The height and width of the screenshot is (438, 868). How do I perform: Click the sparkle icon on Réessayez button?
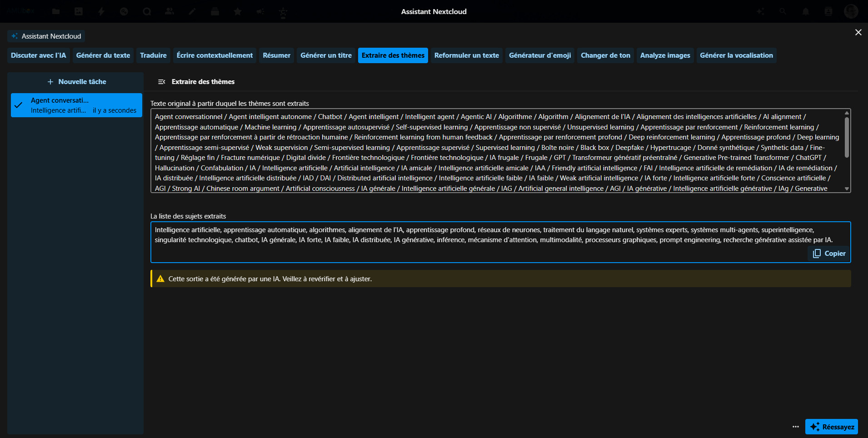pyautogui.click(x=814, y=427)
